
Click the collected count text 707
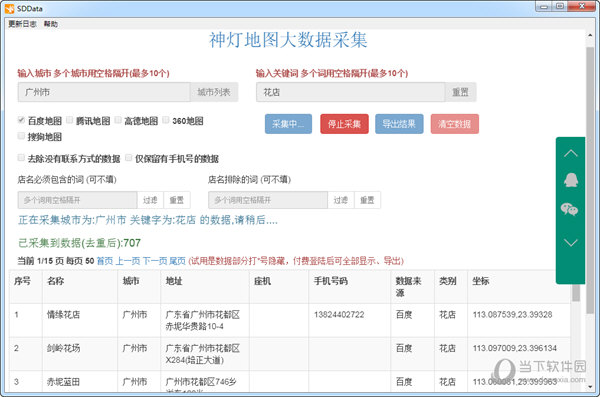132,243
